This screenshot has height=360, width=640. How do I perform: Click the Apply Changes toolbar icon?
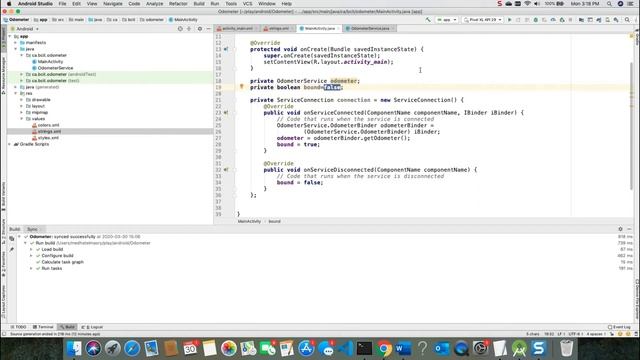click(x=518, y=20)
